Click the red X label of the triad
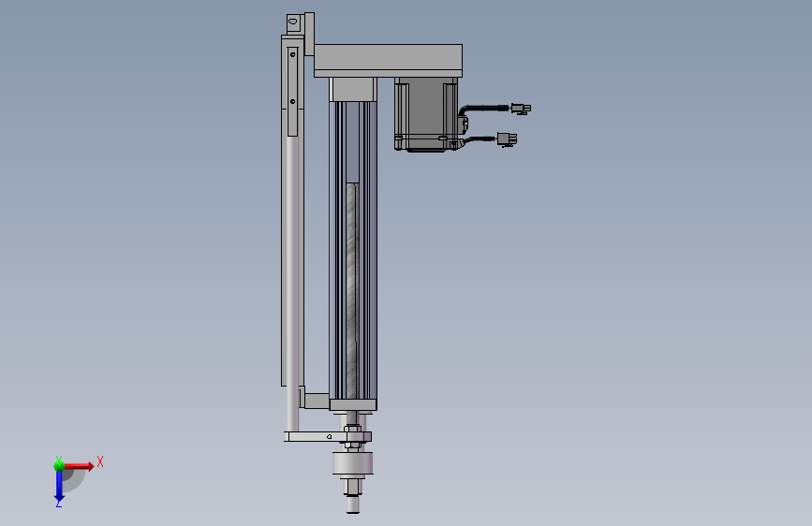This screenshot has width=812, height=526. [100, 461]
